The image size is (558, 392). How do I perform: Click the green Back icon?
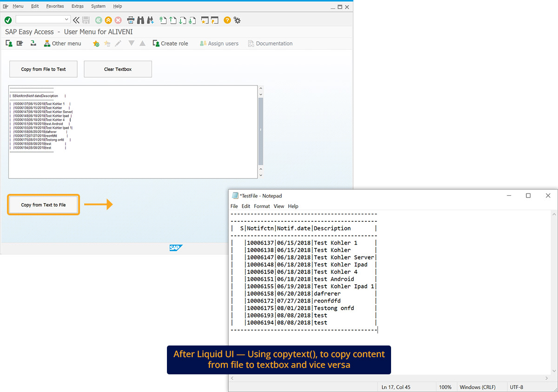99,20
